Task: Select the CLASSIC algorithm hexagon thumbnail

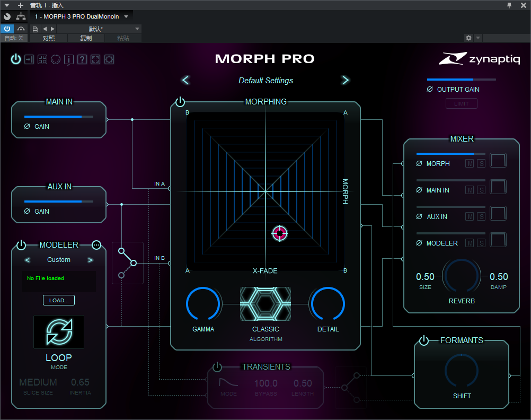Action: pyautogui.click(x=265, y=304)
